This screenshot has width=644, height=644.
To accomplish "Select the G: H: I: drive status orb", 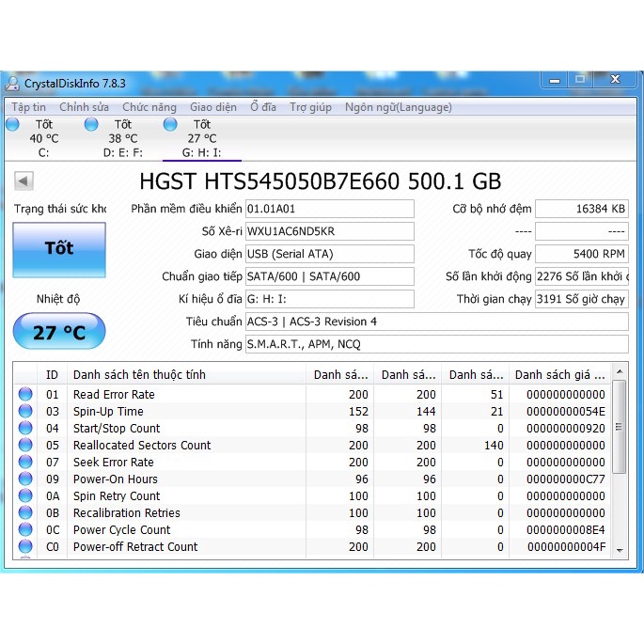I will click(170, 124).
